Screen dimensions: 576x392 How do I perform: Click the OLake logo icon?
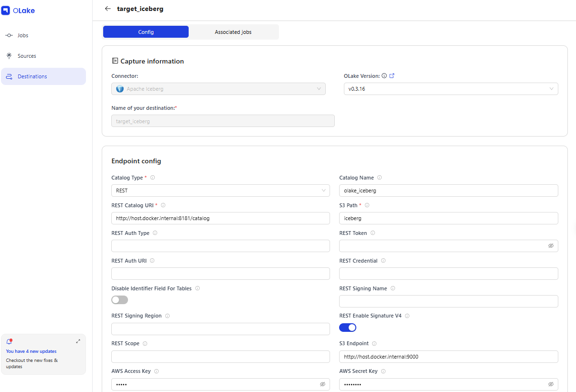point(6,11)
